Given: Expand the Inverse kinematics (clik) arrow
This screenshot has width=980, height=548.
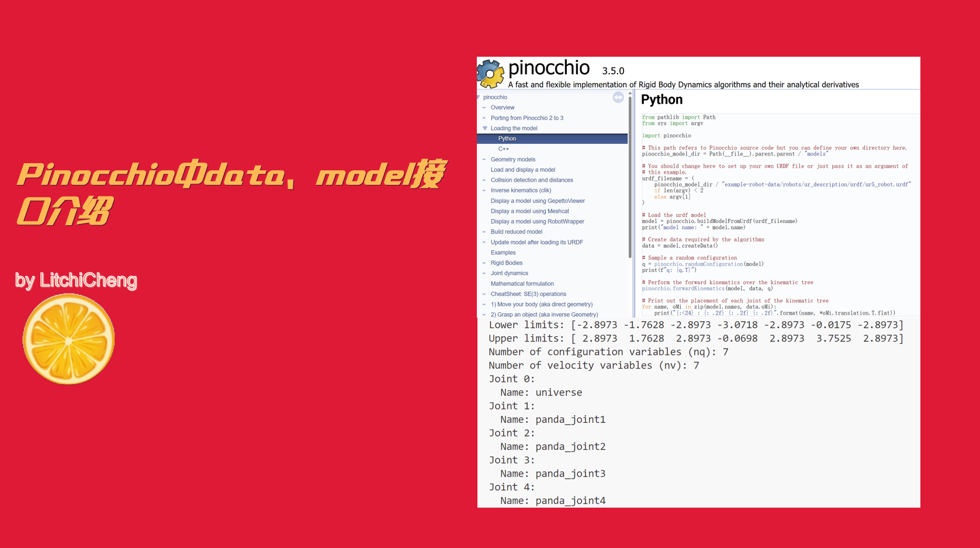Looking at the screenshot, I should (x=484, y=190).
